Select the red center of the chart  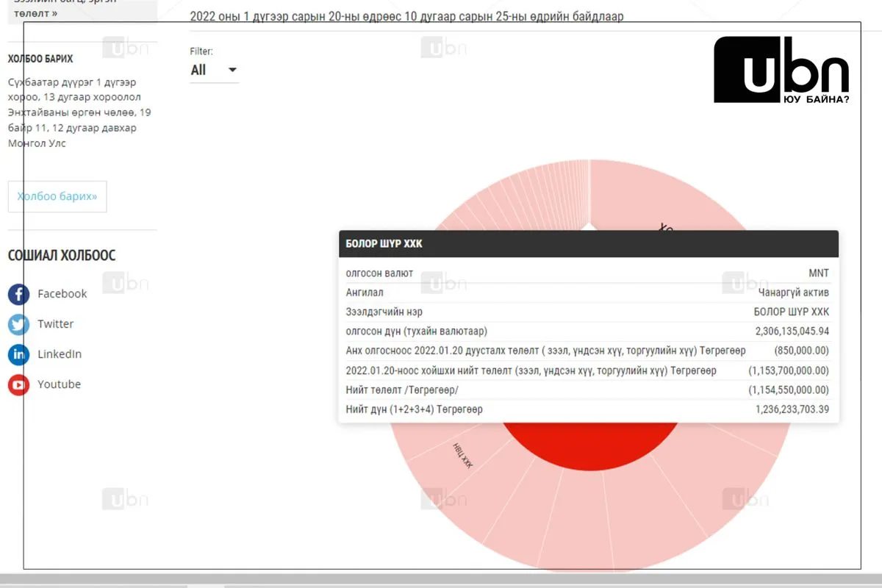592,447
